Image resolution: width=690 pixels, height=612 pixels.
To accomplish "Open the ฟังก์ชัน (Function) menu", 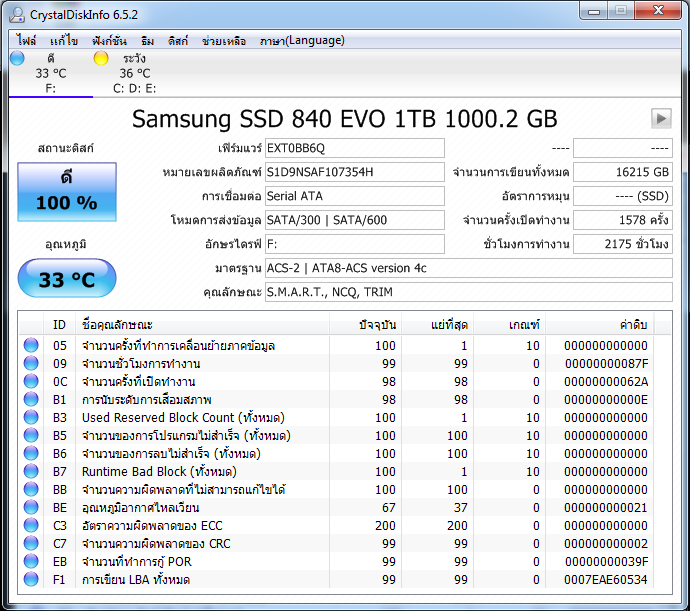I will click(109, 41).
